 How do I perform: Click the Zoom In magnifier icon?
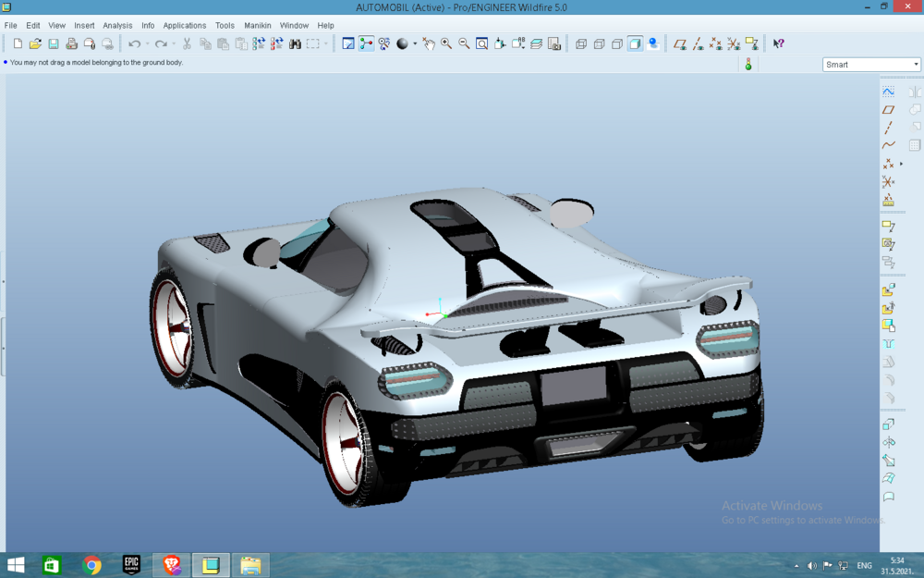coord(446,43)
